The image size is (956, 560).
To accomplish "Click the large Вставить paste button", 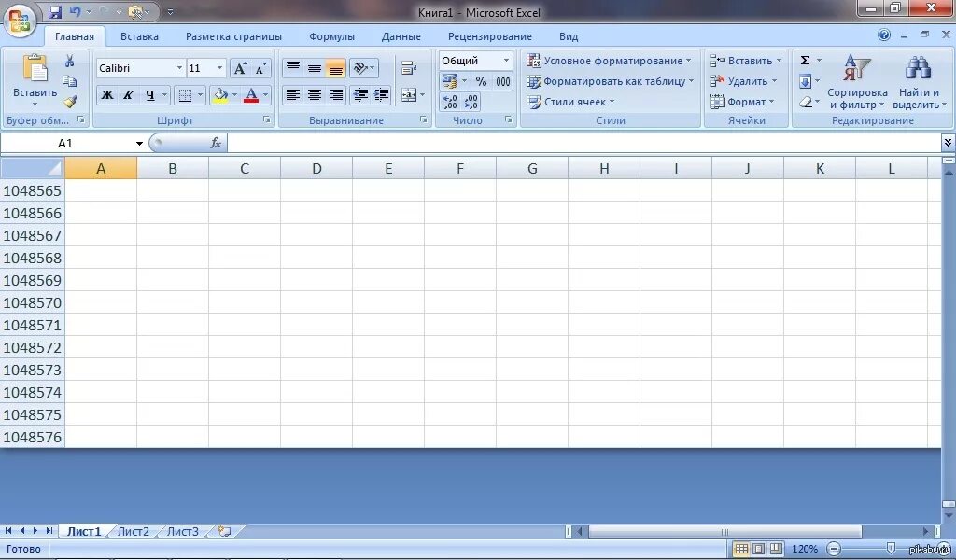I will pos(35,81).
